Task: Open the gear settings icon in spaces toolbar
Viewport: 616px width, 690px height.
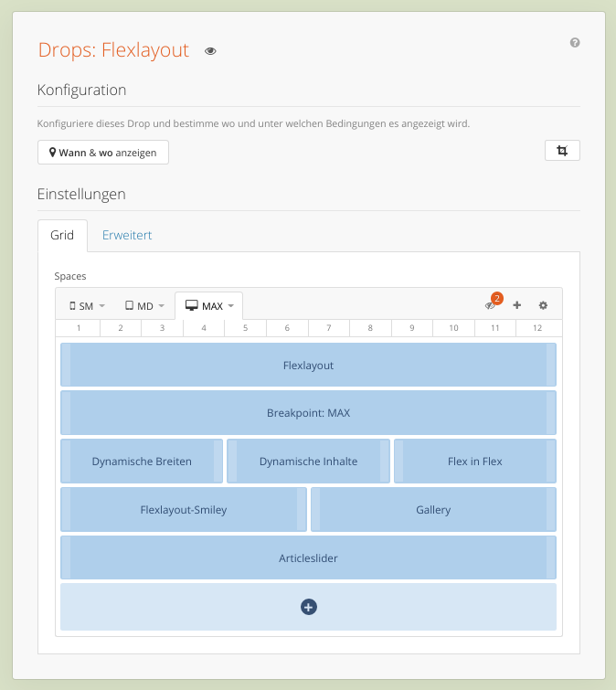Action: click(543, 305)
